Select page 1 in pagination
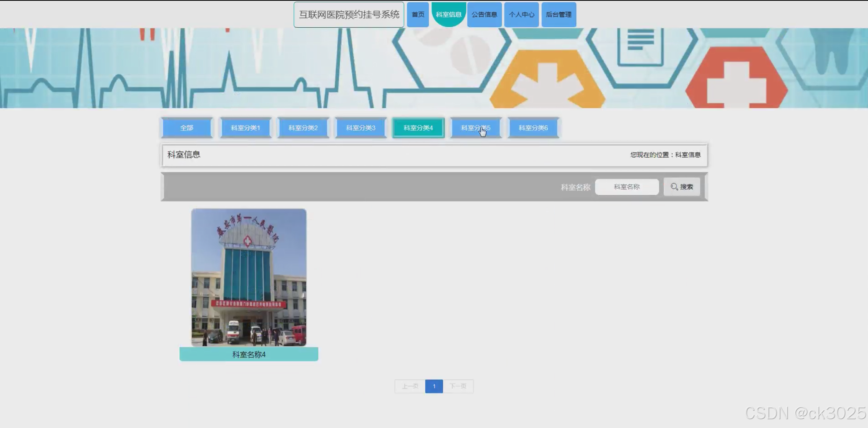 click(x=434, y=386)
